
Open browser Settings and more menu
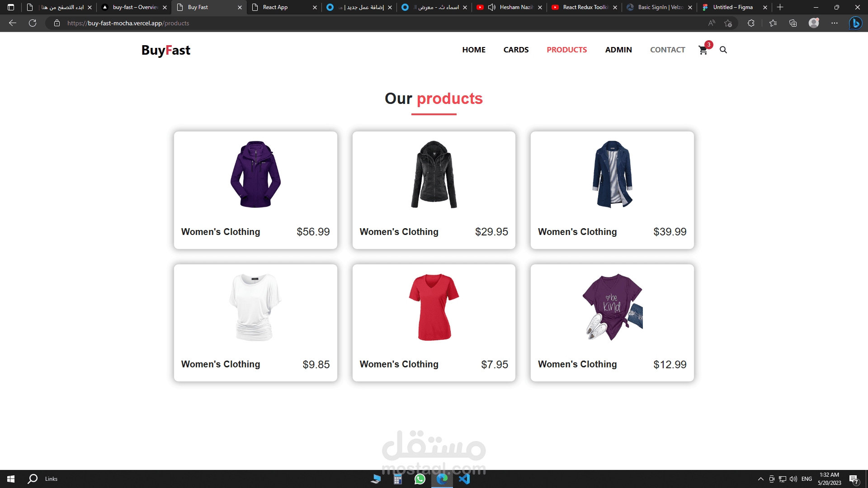835,23
